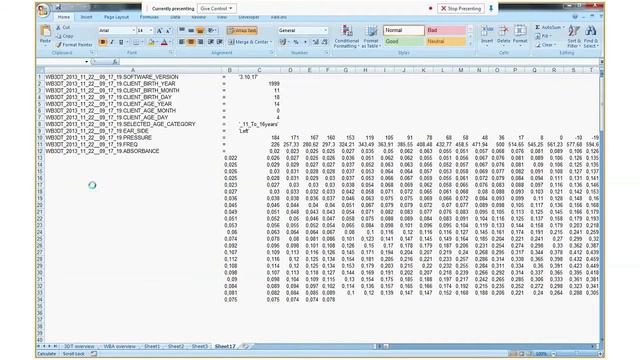640x360 pixels.
Task: Apply top vertical alignment
Action: (x=182, y=31)
